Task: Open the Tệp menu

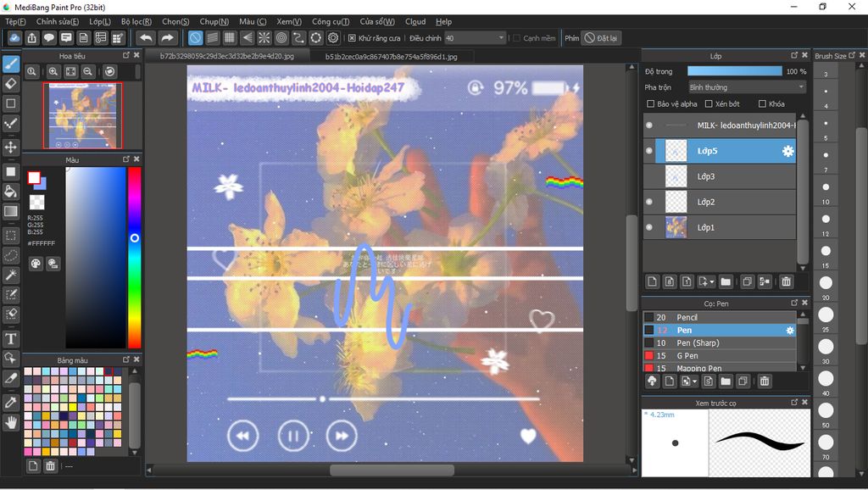Action: 15,21
